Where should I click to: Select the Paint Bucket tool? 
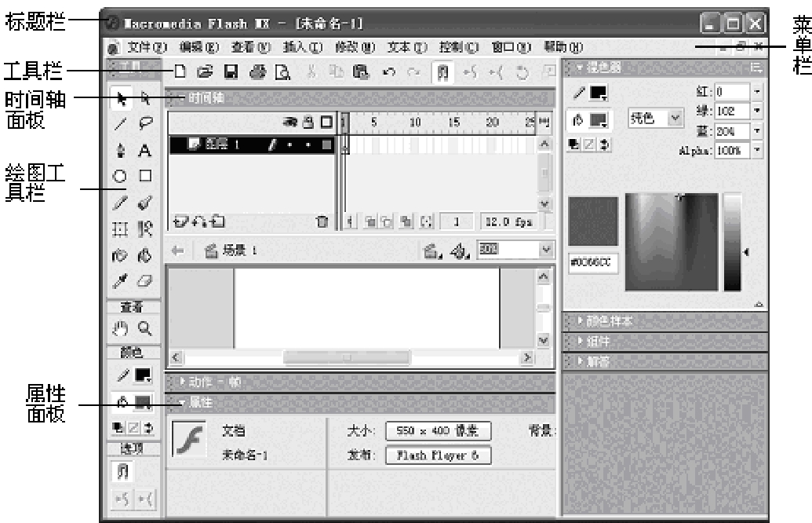[x=145, y=255]
